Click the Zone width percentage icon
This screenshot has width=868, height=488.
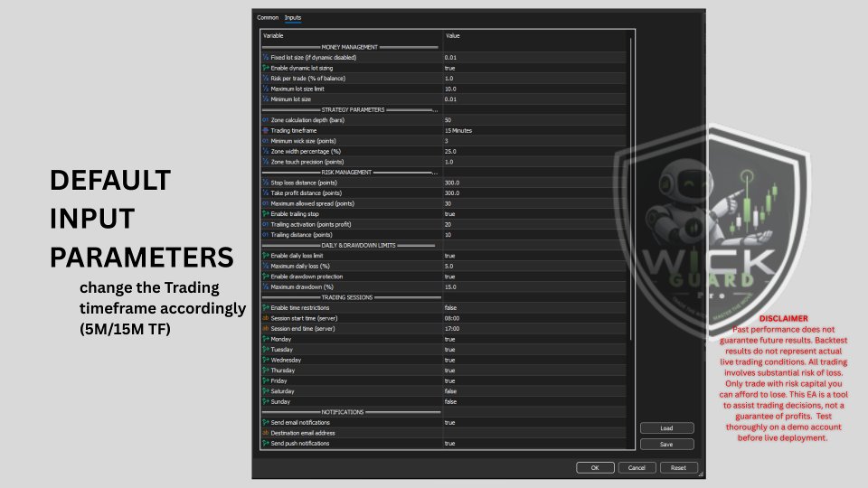[x=266, y=152]
